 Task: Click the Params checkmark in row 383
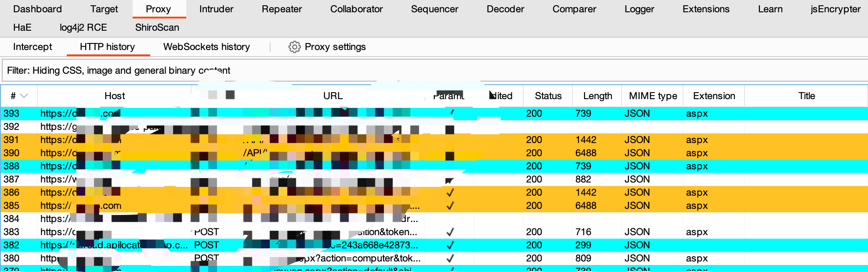click(450, 232)
